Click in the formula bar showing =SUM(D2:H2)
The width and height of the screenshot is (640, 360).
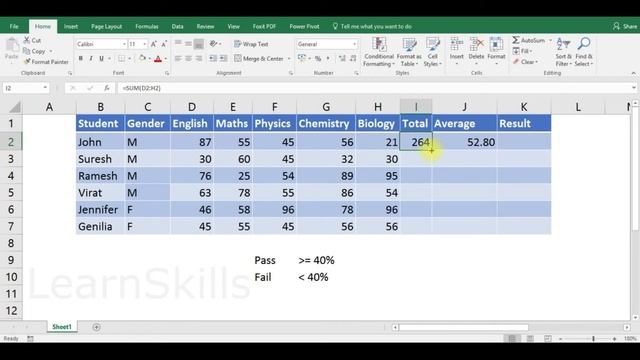376,88
